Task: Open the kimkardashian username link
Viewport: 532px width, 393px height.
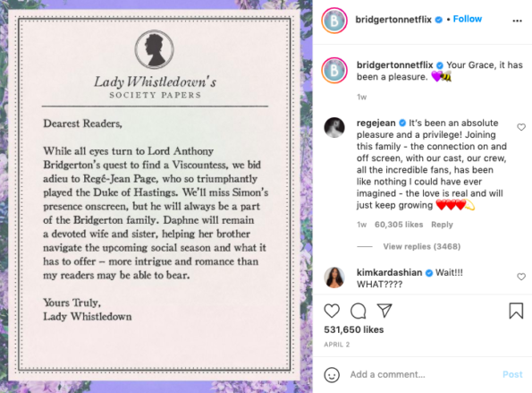Action: point(389,272)
